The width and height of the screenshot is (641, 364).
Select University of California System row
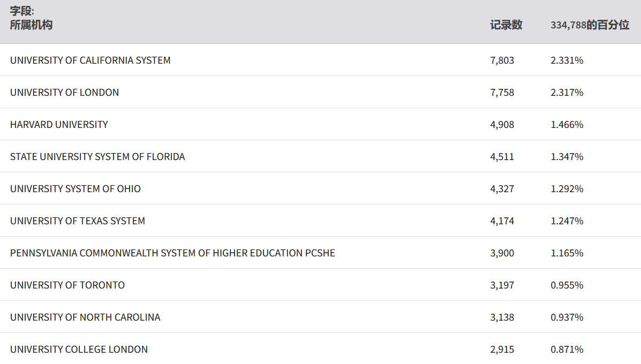click(x=90, y=60)
